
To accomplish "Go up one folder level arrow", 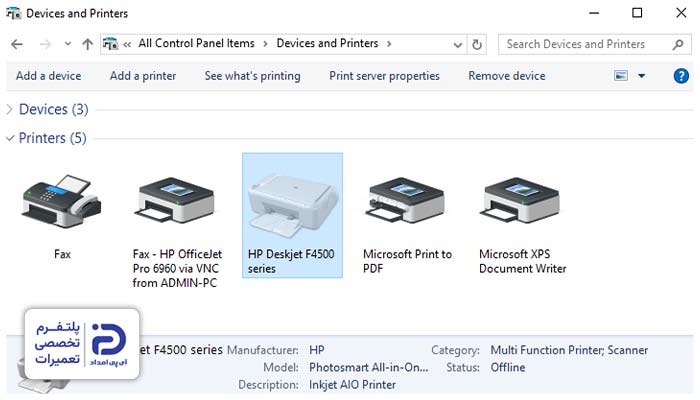I will tap(88, 44).
